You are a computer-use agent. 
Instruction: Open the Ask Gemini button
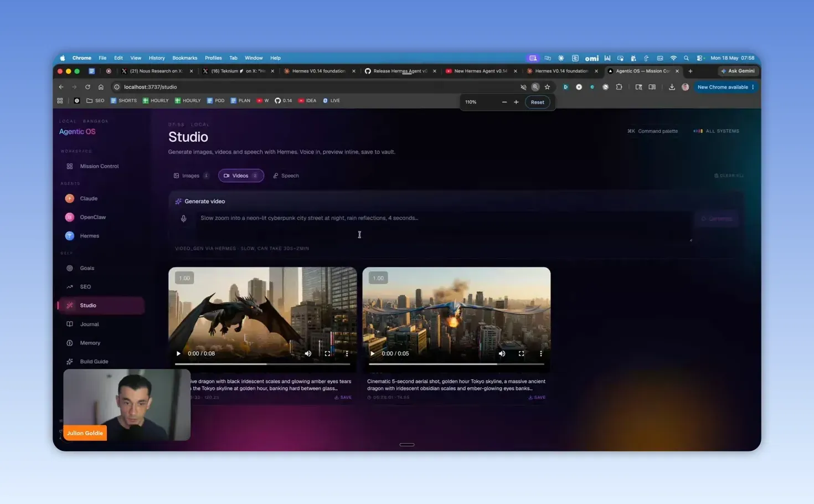click(738, 71)
